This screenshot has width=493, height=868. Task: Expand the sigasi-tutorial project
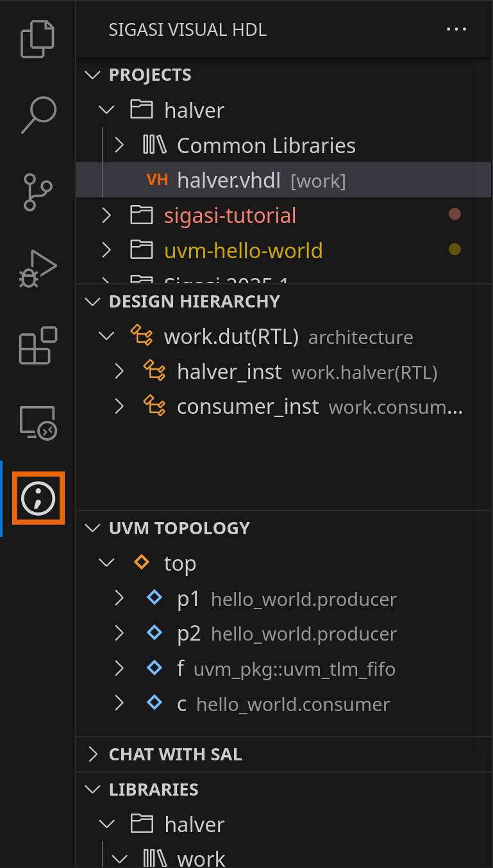(x=106, y=215)
